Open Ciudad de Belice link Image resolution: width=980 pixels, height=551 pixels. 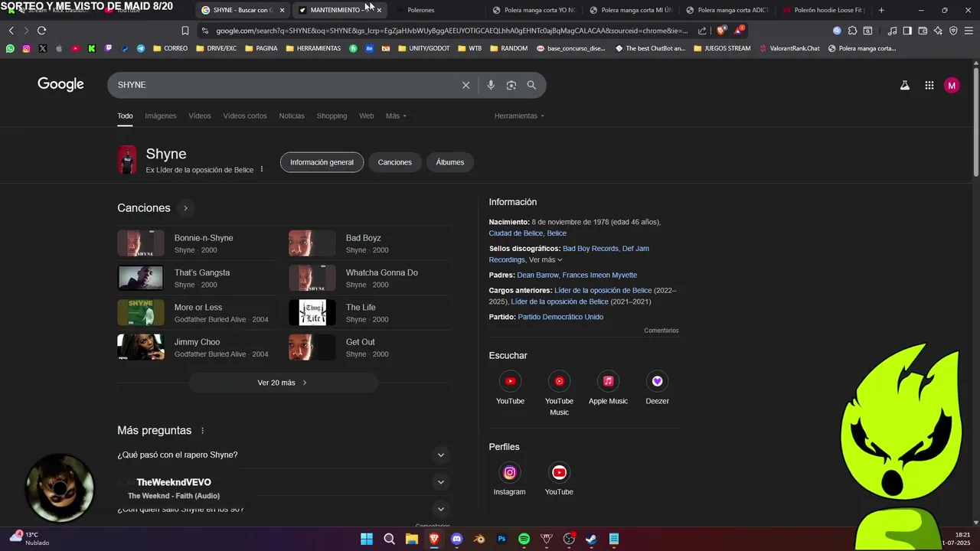click(x=516, y=233)
